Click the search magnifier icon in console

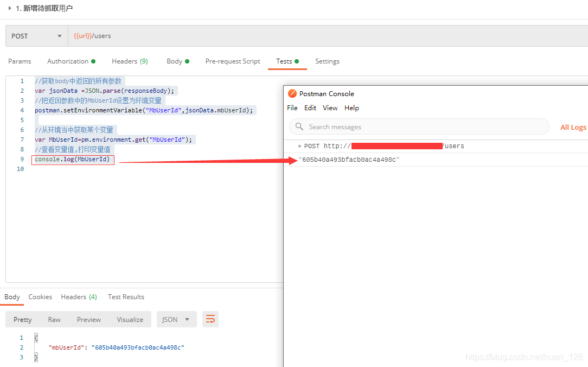coord(299,126)
